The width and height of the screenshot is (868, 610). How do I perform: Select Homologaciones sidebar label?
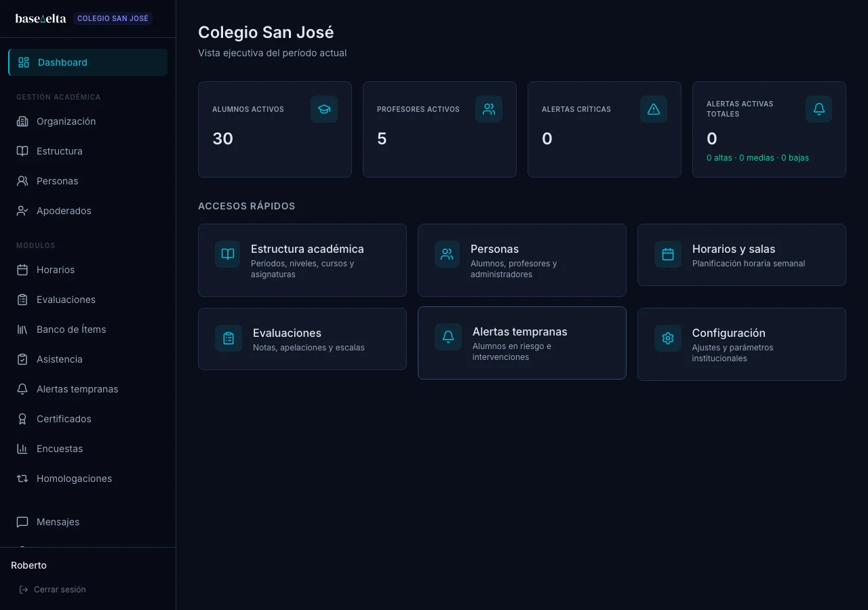[x=75, y=479]
